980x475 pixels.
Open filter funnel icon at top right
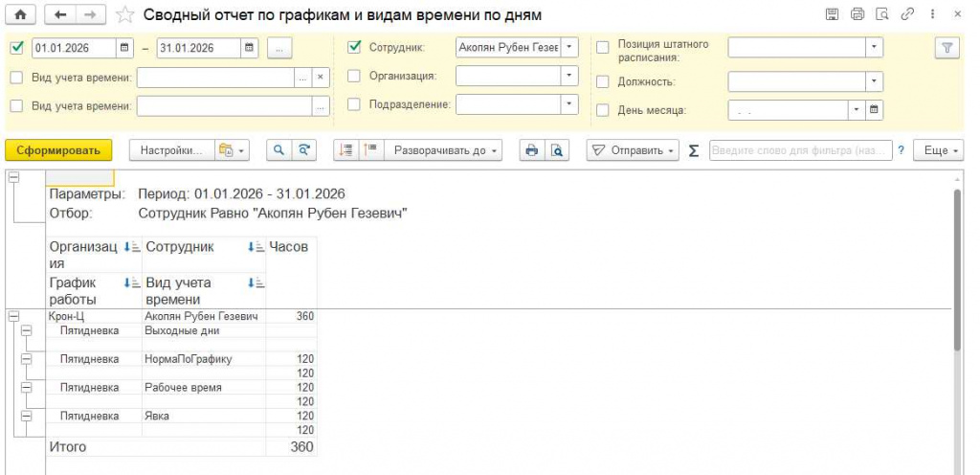pyautogui.click(x=947, y=48)
